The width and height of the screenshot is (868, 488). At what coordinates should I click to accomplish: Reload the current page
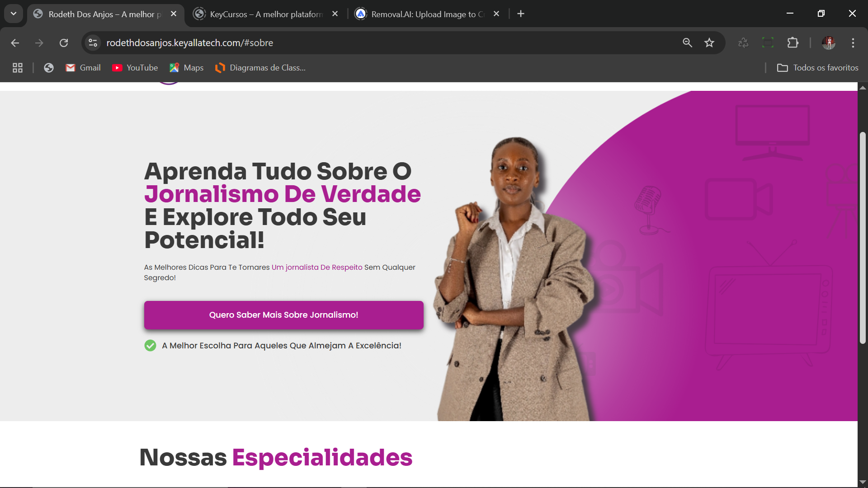(64, 43)
